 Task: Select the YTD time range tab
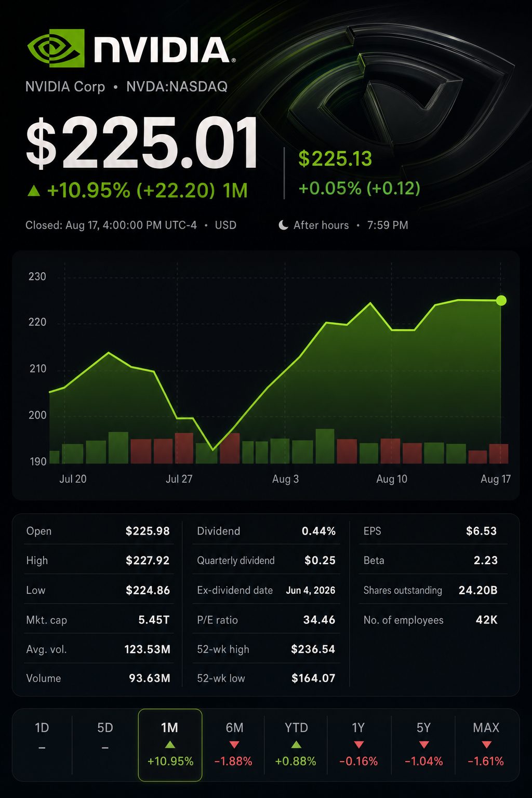point(296,744)
